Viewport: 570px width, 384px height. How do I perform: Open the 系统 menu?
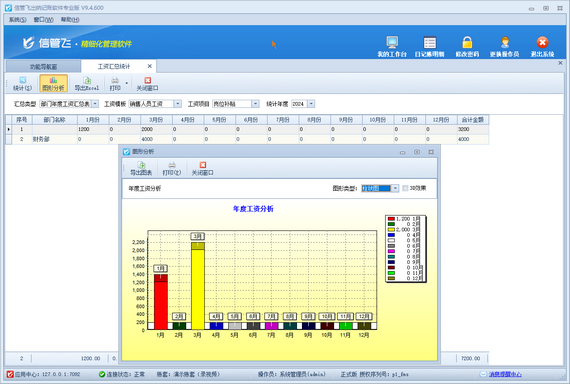pos(17,20)
